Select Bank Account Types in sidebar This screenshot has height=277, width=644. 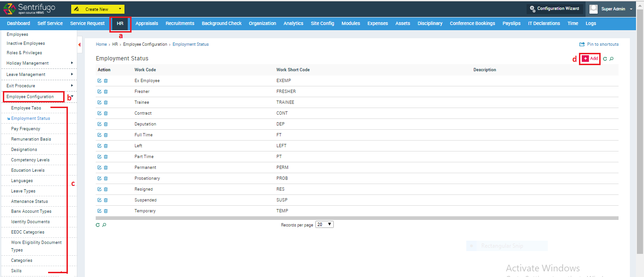click(32, 211)
